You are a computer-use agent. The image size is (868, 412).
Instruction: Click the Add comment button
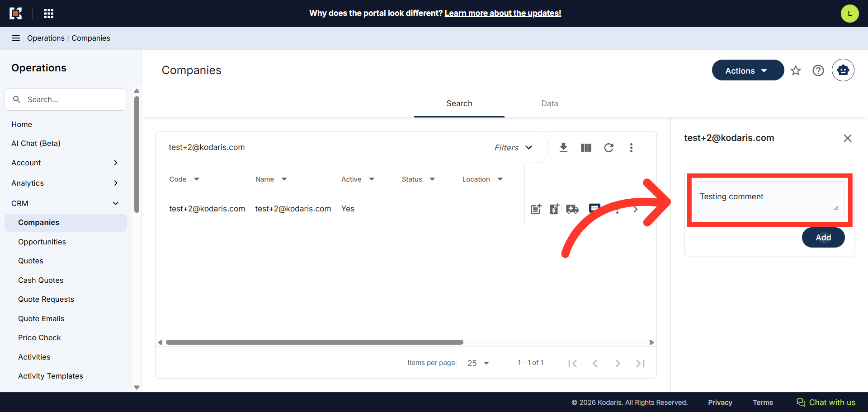tap(823, 237)
